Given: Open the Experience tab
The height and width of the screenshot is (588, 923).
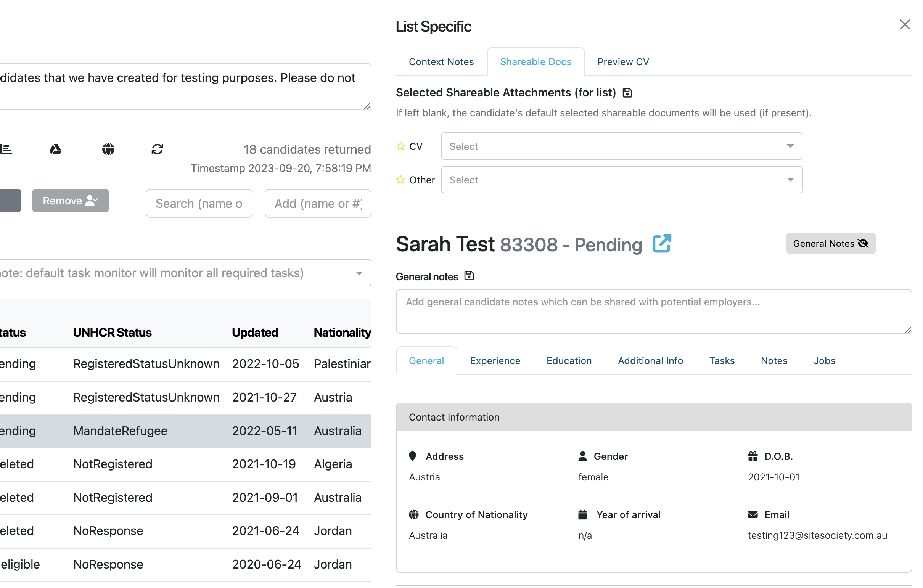Looking at the screenshot, I should coord(495,361).
